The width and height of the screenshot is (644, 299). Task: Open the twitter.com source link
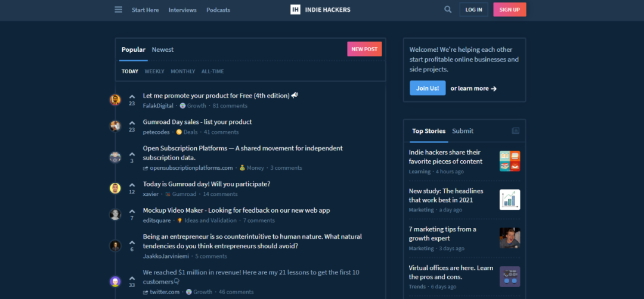coord(165,292)
